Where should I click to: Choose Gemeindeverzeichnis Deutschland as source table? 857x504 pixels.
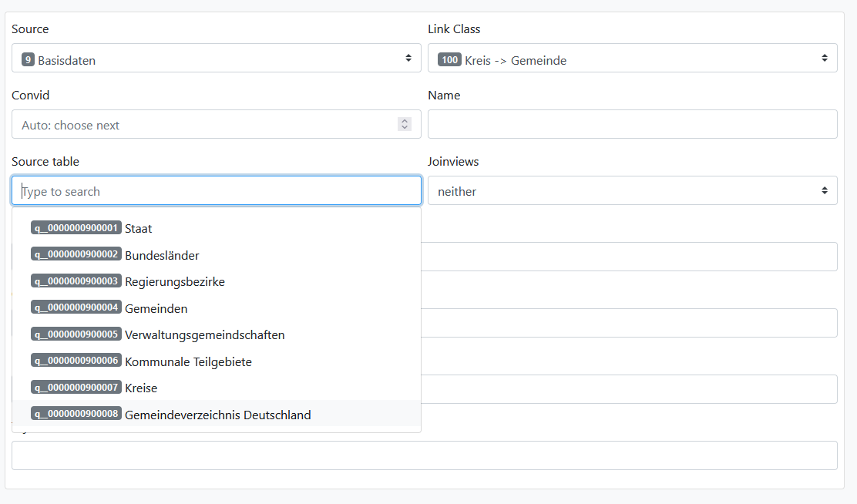click(x=218, y=414)
